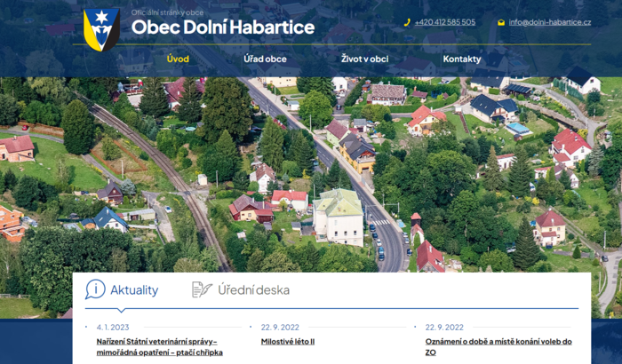622x364 pixels.
Task: Click the Dolní Habartice coat of arms logo
Action: pyautogui.click(x=101, y=29)
